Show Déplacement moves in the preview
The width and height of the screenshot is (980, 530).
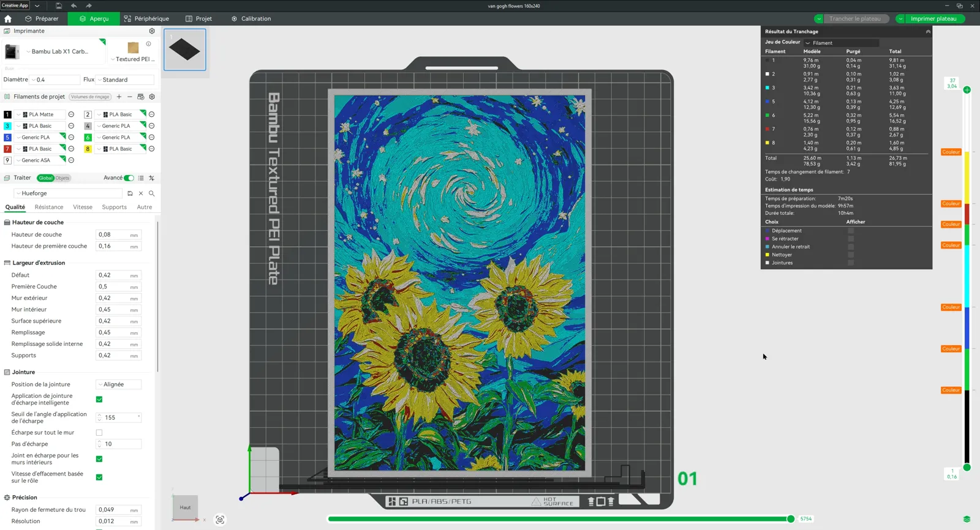[x=851, y=231]
